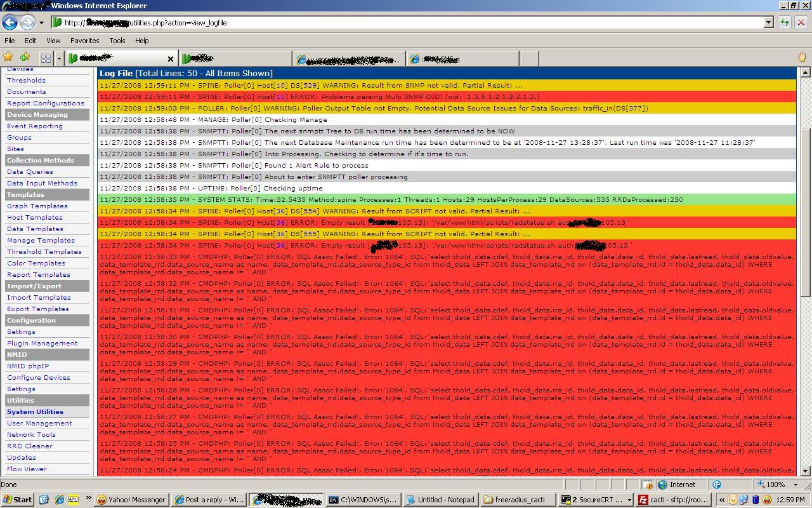Image resolution: width=812 pixels, height=508 pixels.
Task: Open the File menu
Action: pyautogui.click(x=10, y=41)
